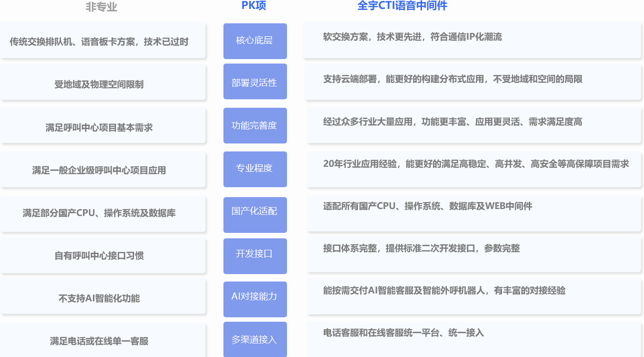Image resolution: width=644 pixels, height=357 pixels.
Task: Click the 传统交换排队机 card on the left
Action: click(x=102, y=41)
